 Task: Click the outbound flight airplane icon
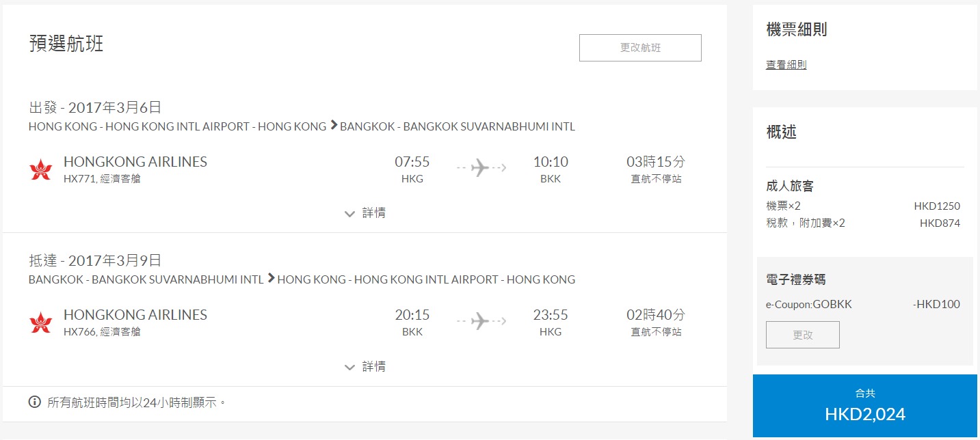click(481, 167)
